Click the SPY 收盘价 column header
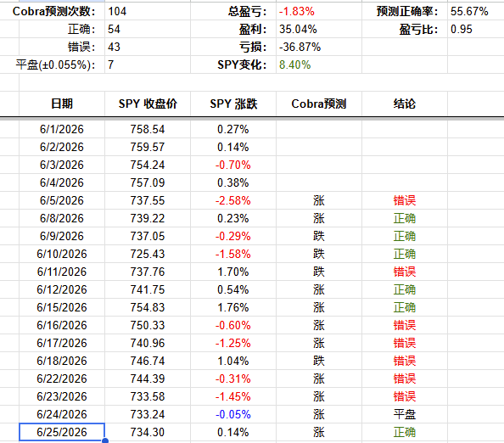This screenshot has height=443, width=504. click(x=148, y=104)
